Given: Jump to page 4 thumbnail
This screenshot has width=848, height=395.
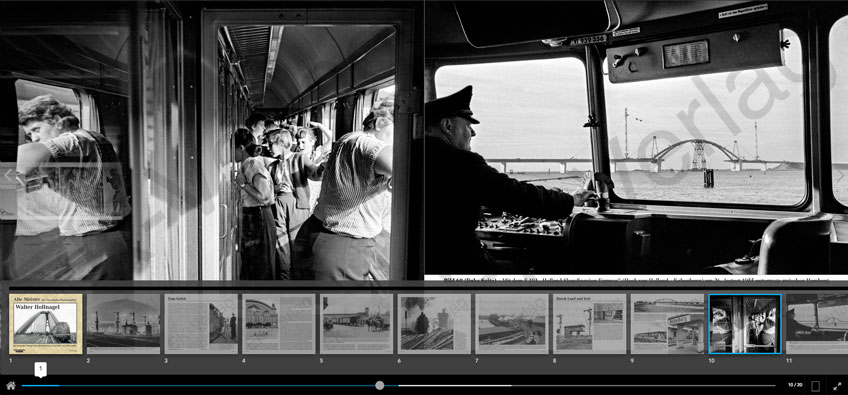Looking at the screenshot, I should coord(279,324).
